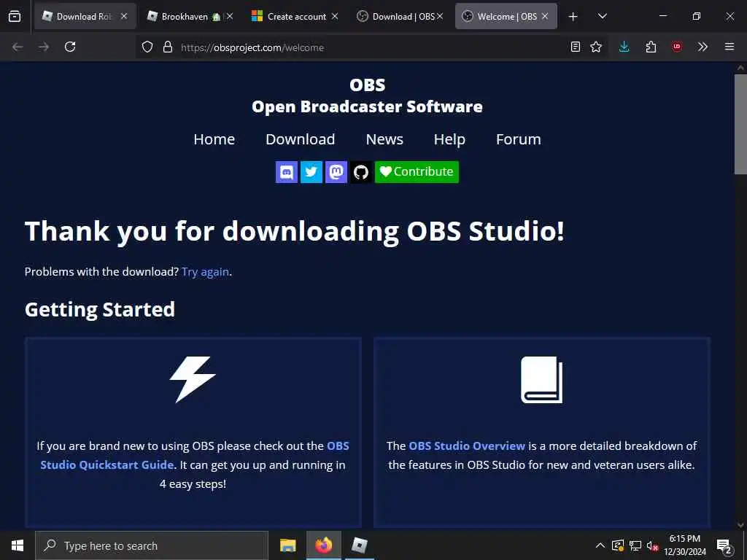
Task: Close the Download Roblox tab
Action: (124, 16)
